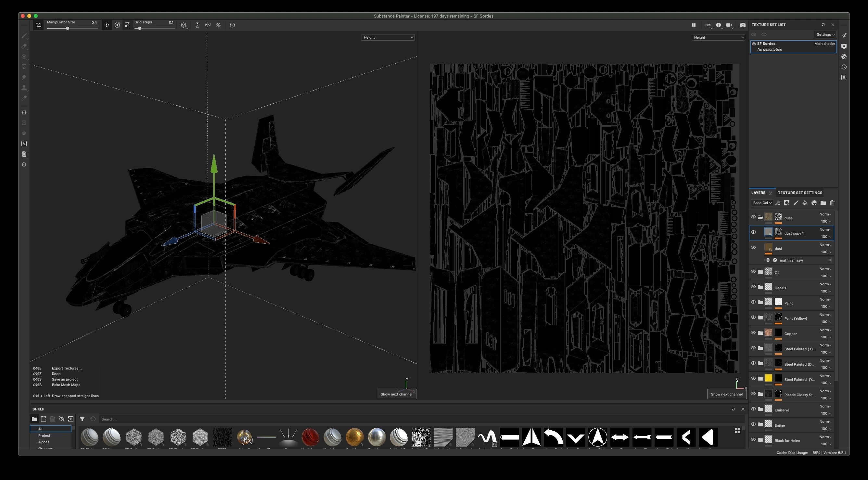
Task: Hide the Copper layer
Action: tap(753, 333)
